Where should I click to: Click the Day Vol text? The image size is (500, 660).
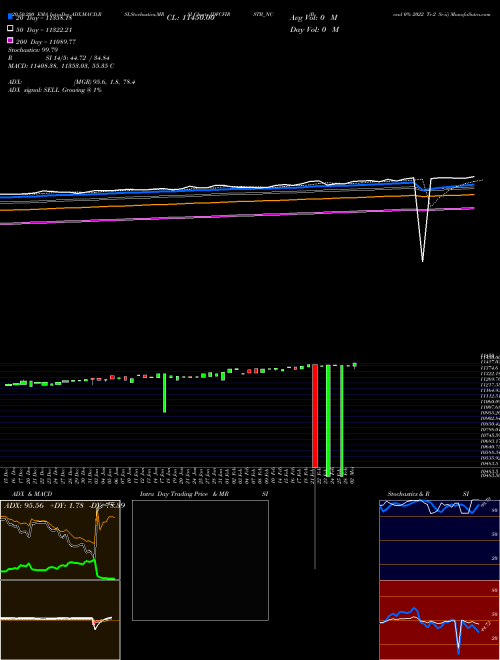pos(314,29)
